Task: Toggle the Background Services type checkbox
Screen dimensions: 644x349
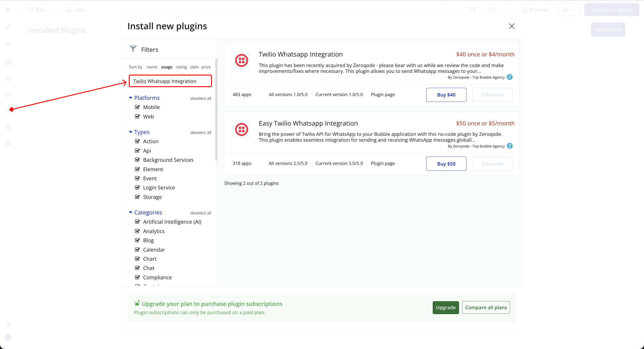Action: click(137, 160)
